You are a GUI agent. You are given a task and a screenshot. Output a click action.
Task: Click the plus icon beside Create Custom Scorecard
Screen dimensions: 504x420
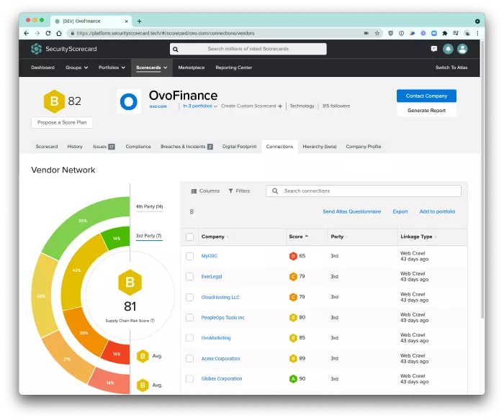click(280, 106)
